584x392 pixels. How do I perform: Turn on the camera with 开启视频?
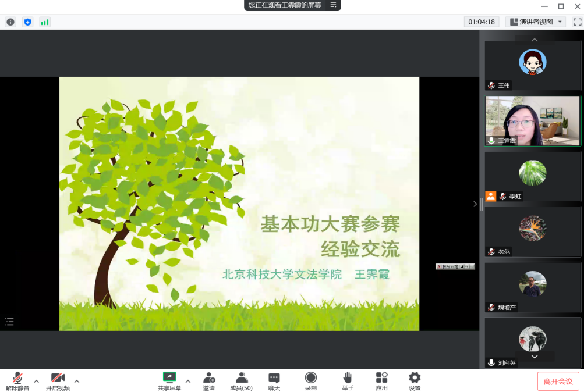[58, 381]
